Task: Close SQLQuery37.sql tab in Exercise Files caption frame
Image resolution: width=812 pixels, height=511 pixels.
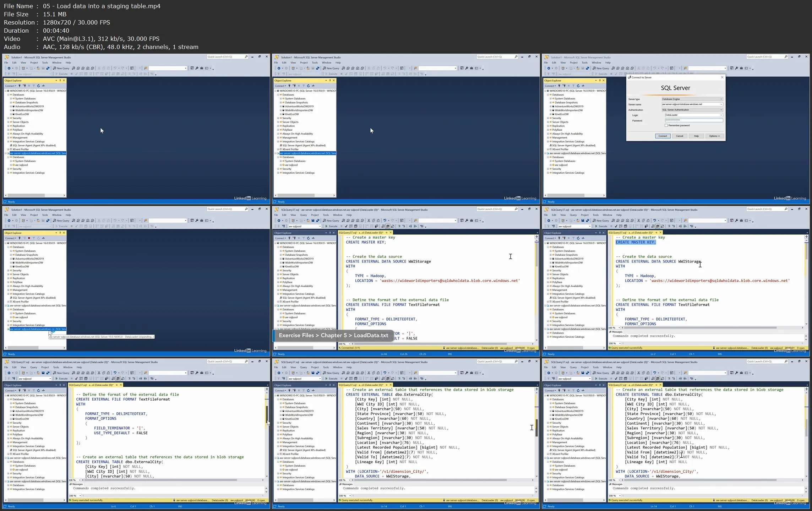Action: click(x=391, y=233)
